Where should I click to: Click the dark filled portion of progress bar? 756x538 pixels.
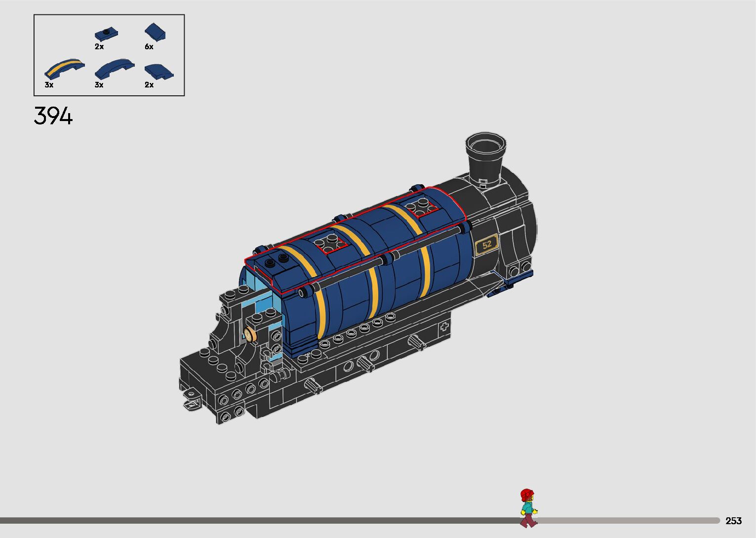click(x=247, y=520)
